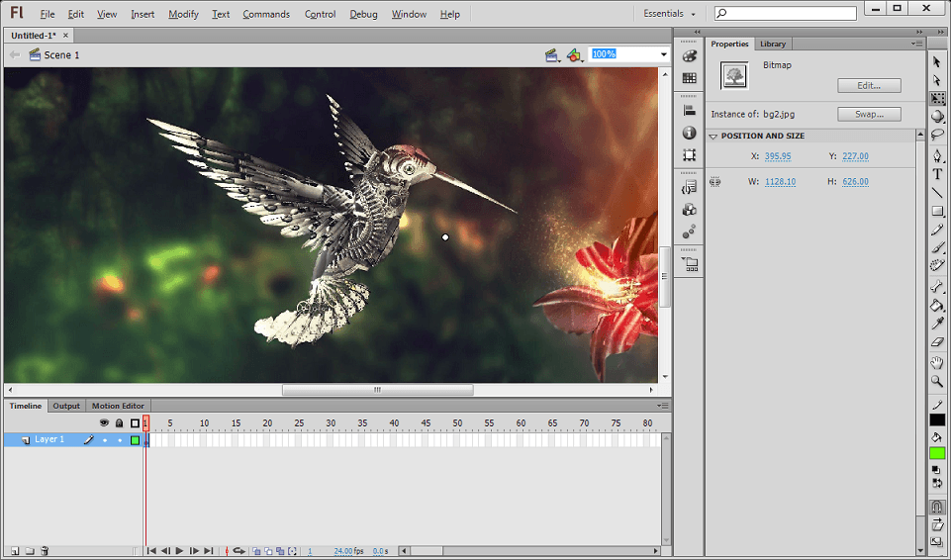Image resolution: width=951 pixels, height=560 pixels.
Task: Switch to the Library tab
Action: pyautogui.click(x=773, y=45)
